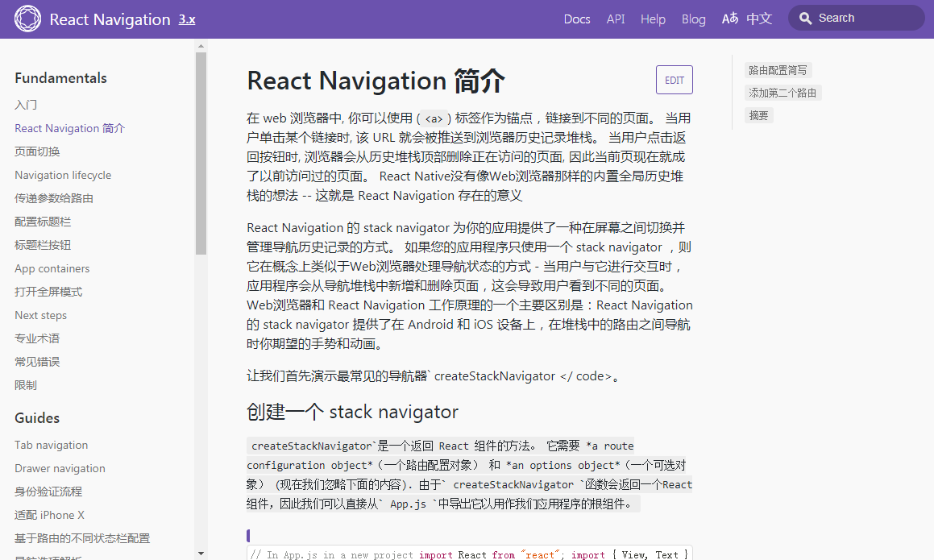The height and width of the screenshot is (560, 934).
Task: Open the Blog menu item
Action: 693,19
